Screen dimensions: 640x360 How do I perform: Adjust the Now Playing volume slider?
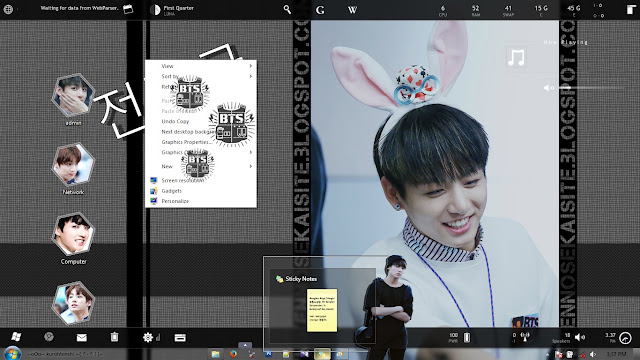[x=591, y=87]
